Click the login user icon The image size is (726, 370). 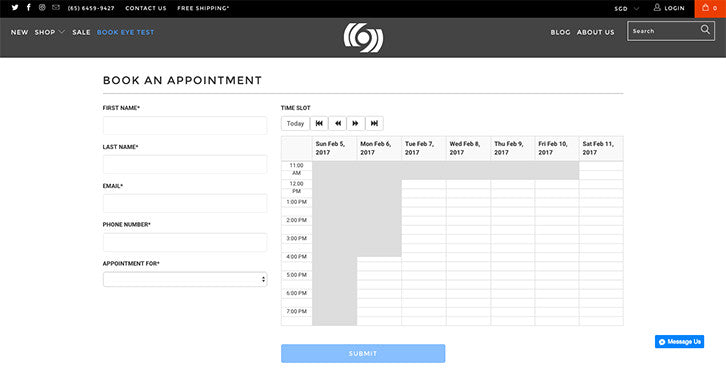pos(657,7)
